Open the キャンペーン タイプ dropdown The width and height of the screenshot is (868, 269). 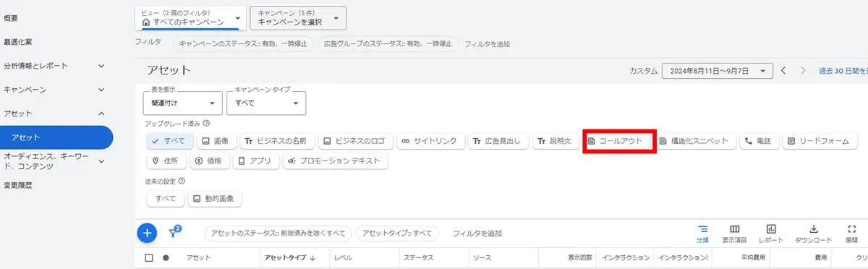click(266, 103)
